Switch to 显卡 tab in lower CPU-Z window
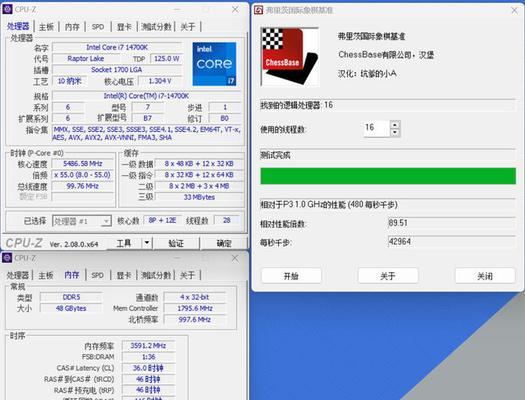The width and height of the screenshot is (525, 400). click(124, 275)
